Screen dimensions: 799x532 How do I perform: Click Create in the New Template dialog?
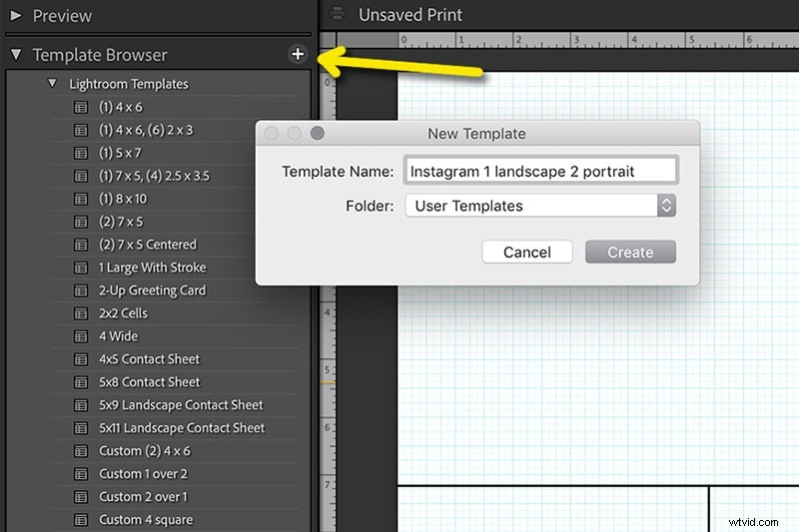coord(630,252)
